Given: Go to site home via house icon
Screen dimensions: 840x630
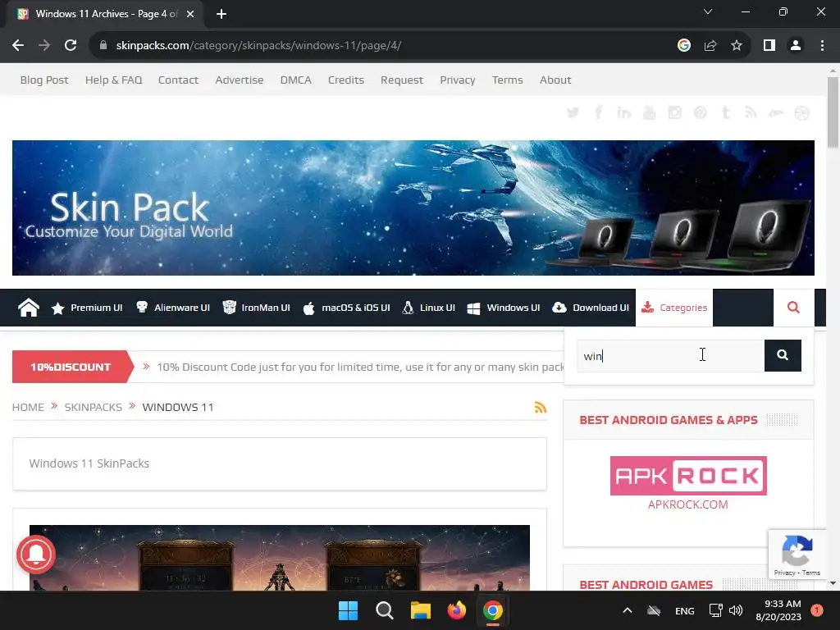Looking at the screenshot, I should (x=29, y=308).
